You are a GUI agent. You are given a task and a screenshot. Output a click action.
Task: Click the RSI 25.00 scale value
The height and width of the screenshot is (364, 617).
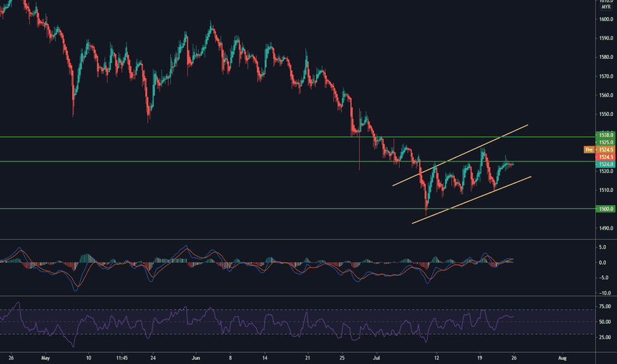[x=605, y=338]
